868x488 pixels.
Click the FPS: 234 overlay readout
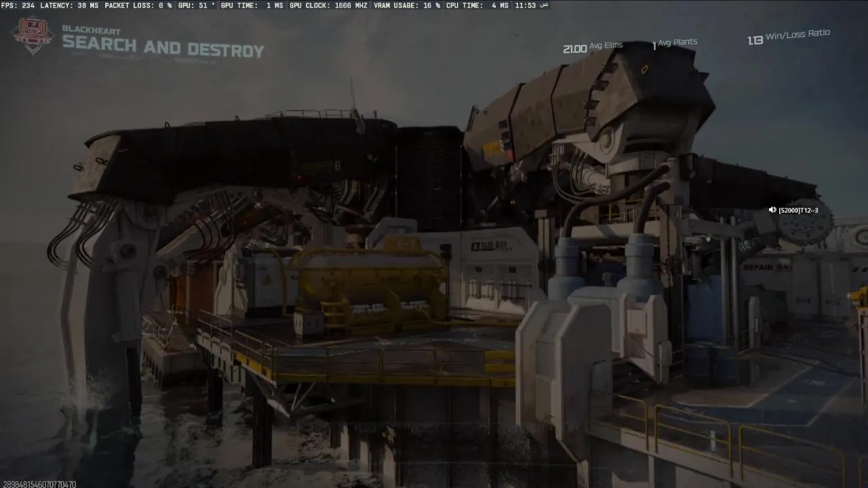(x=18, y=5)
